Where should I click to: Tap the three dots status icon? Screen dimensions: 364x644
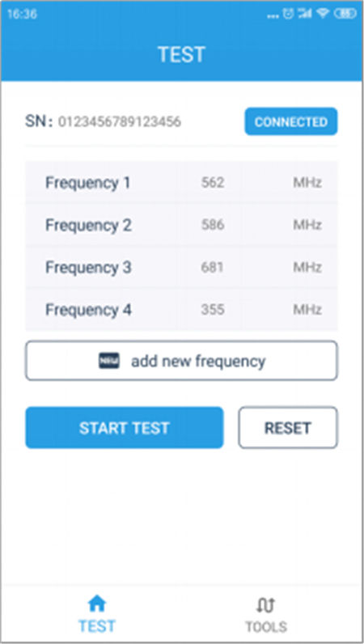click(x=273, y=16)
